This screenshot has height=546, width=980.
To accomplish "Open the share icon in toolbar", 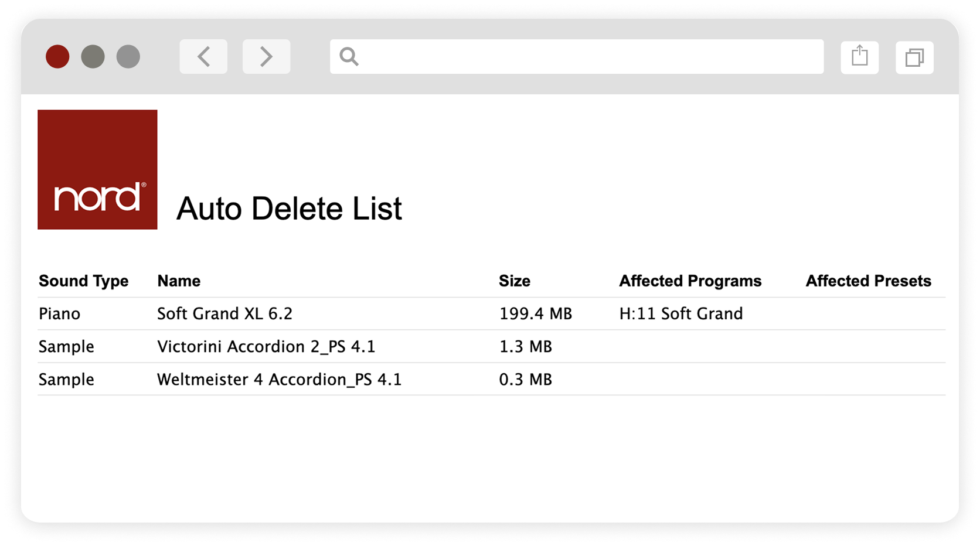I will click(x=859, y=57).
